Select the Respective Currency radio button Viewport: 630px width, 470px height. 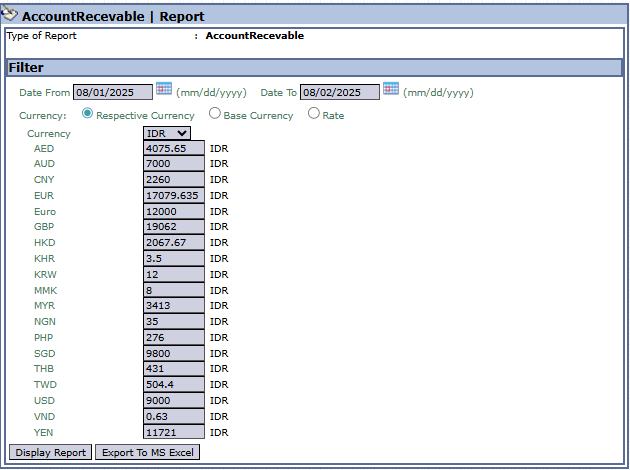(88, 114)
